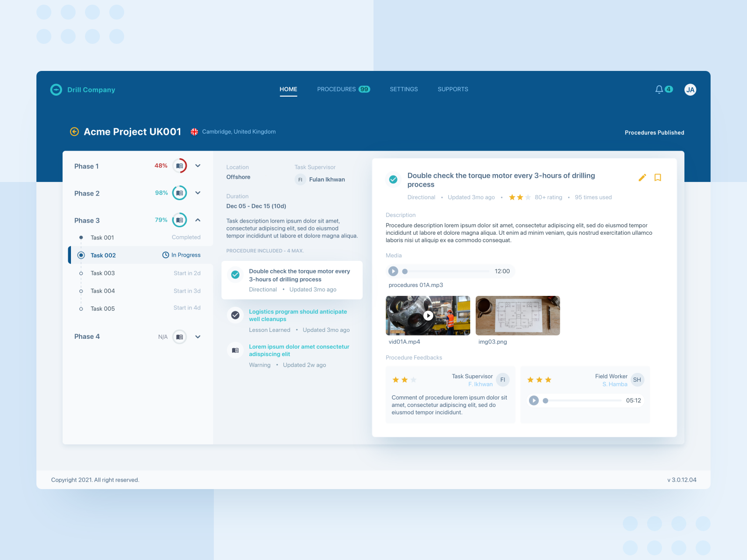
Task: Click the Drill Company logo
Action: point(56,89)
